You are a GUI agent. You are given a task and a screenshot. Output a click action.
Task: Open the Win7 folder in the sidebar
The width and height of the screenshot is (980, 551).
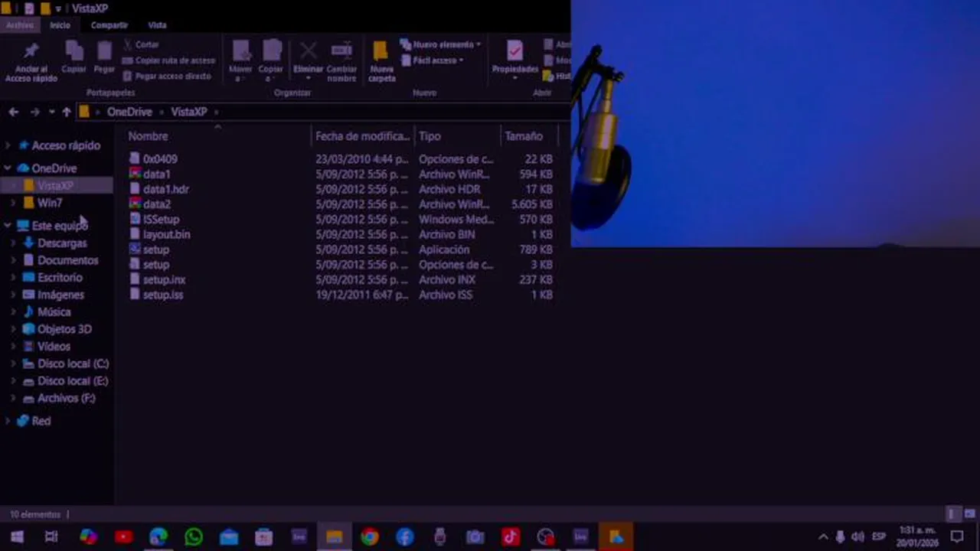(x=50, y=203)
